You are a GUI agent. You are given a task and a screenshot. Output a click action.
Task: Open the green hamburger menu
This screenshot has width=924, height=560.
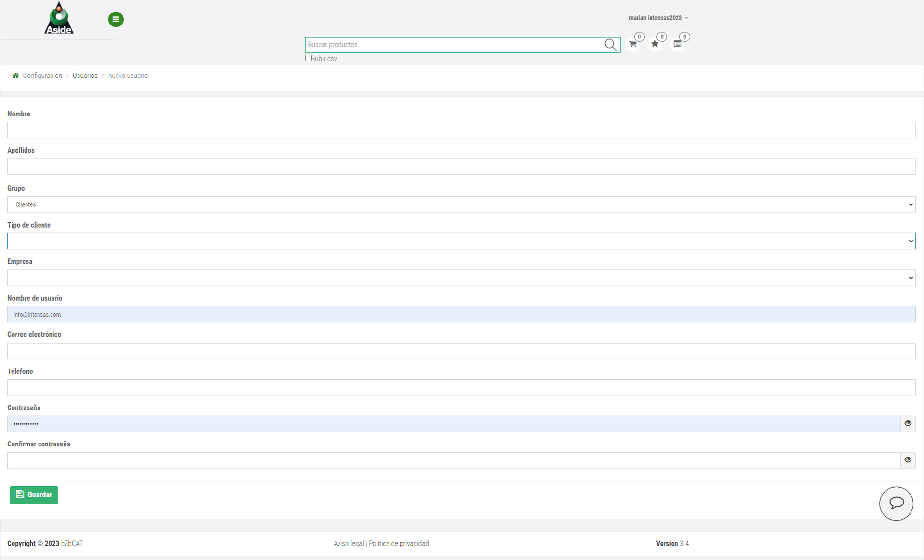(x=116, y=19)
